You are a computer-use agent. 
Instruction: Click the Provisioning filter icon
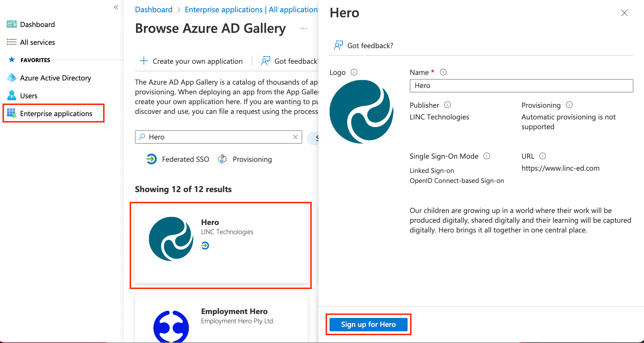[222, 159]
